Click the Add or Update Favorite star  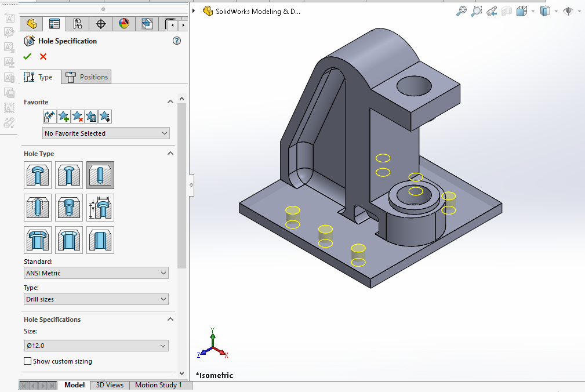tap(63, 117)
